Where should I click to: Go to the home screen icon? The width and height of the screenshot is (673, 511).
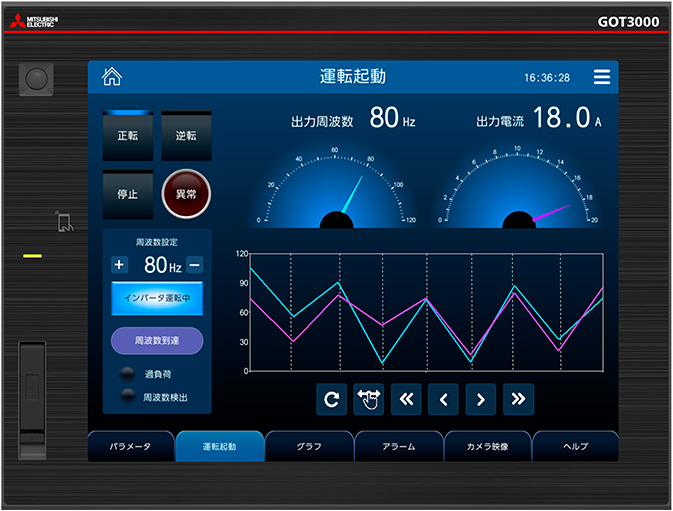[113, 77]
